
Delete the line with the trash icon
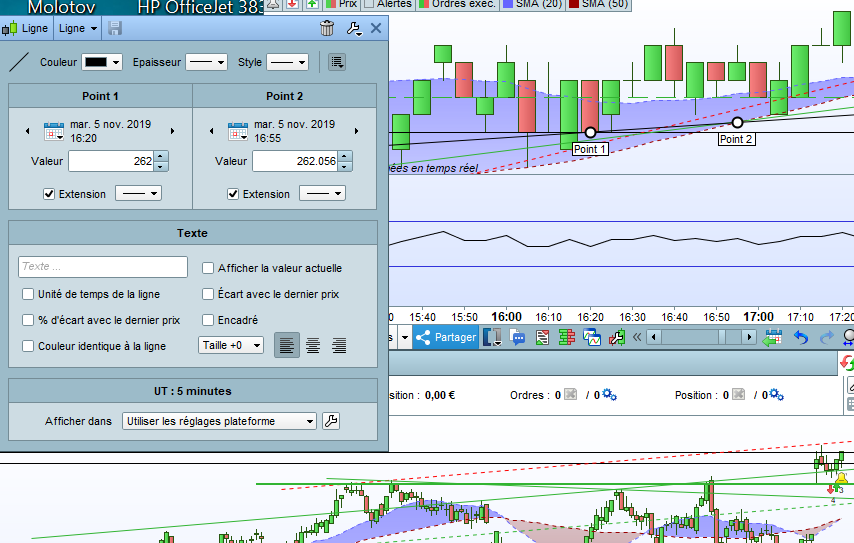(x=327, y=29)
